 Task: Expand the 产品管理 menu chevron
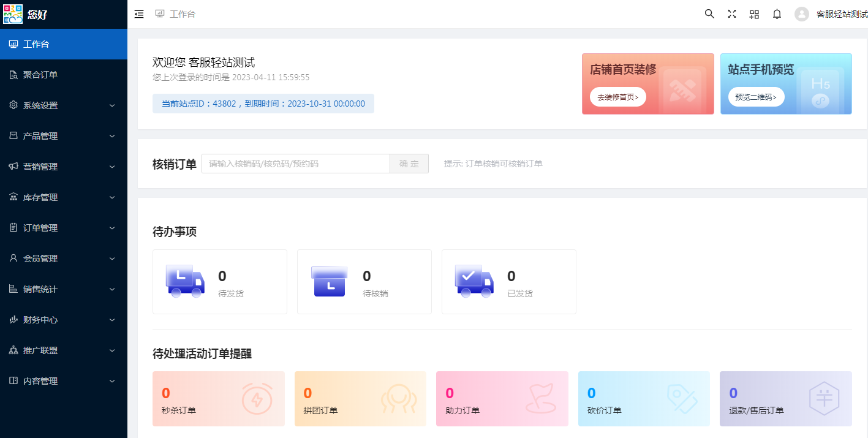coord(112,136)
